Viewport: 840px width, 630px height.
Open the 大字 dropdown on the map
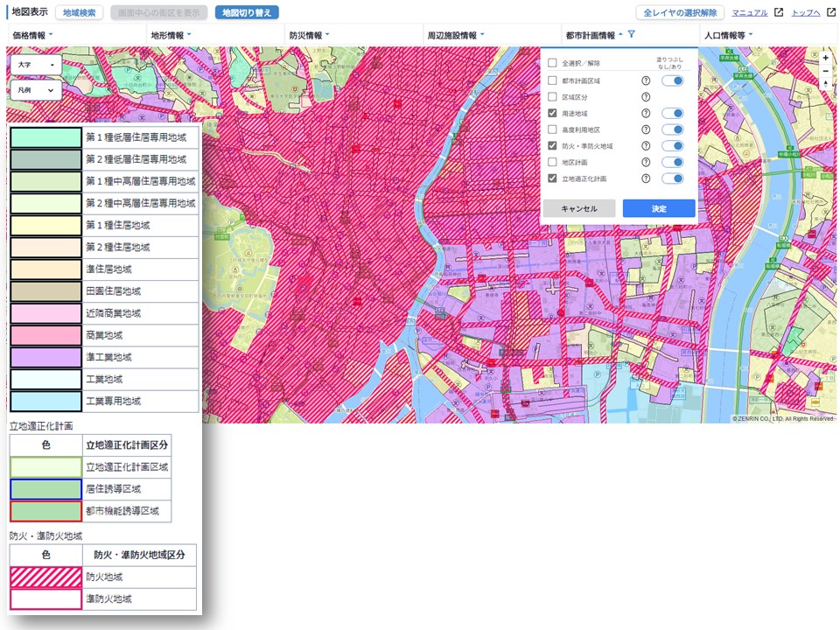[36, 65]
